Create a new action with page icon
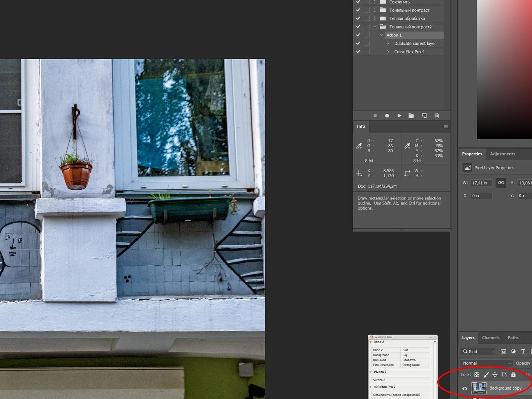 [x=424, y=116]
